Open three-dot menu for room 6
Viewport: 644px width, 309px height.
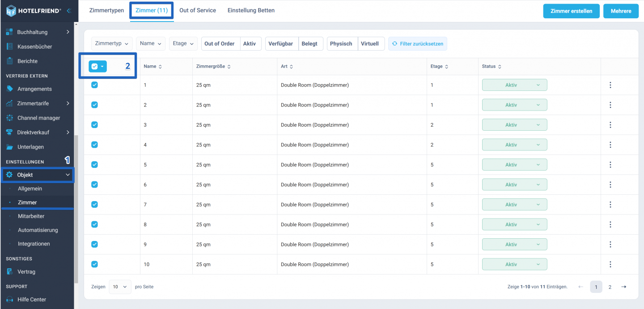pos(610,185)
